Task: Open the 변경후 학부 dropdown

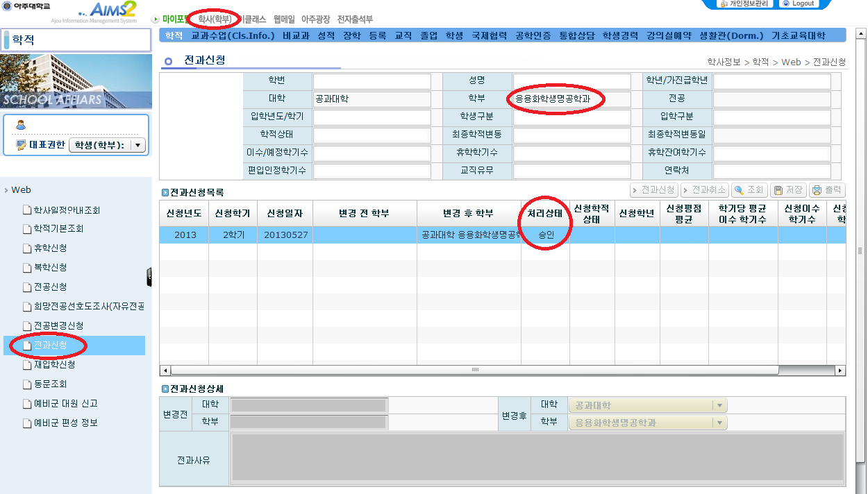Action: point(720,423)
